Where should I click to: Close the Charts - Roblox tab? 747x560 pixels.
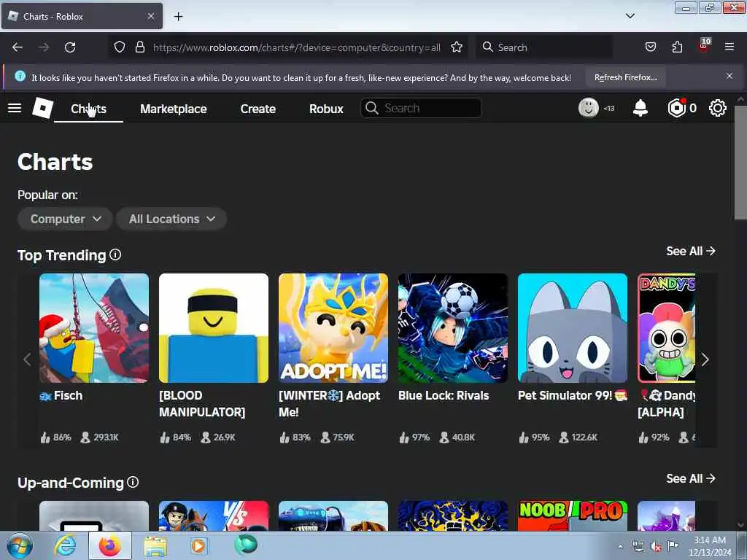click(150, 16)
